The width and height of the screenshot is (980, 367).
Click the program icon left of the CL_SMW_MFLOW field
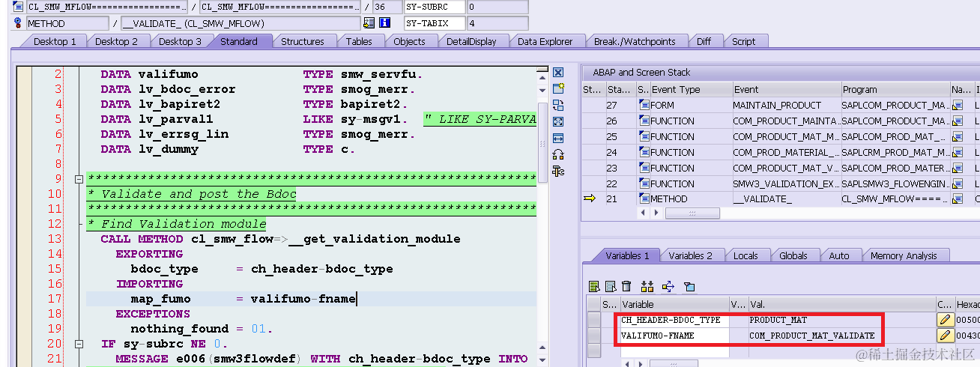click(18, 7)
